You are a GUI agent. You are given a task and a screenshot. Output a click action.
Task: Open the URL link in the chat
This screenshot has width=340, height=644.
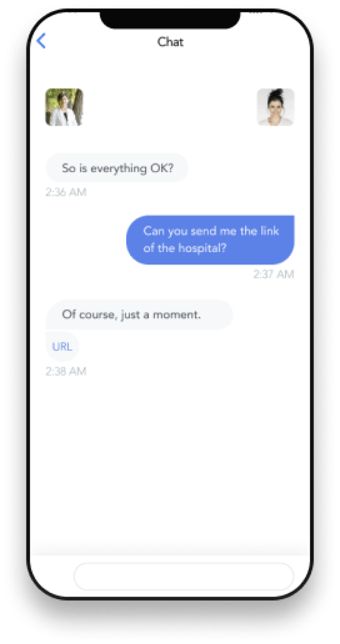point(62,346)
